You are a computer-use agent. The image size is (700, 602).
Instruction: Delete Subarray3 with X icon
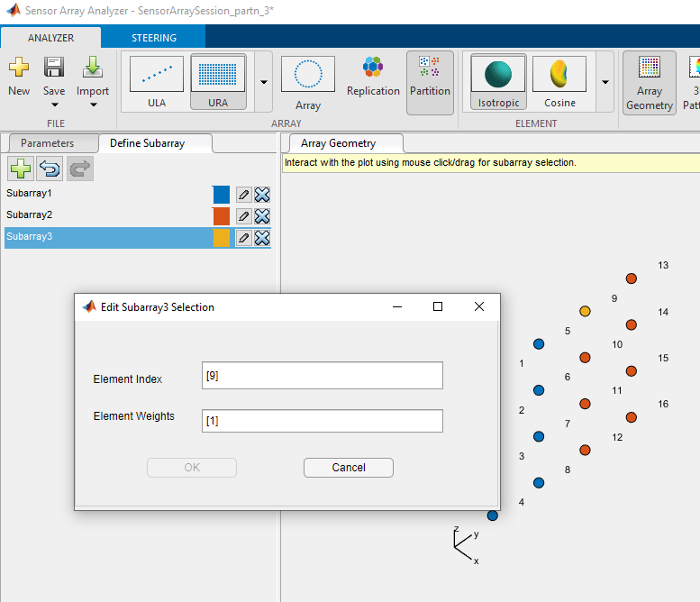tap(262, 238)
